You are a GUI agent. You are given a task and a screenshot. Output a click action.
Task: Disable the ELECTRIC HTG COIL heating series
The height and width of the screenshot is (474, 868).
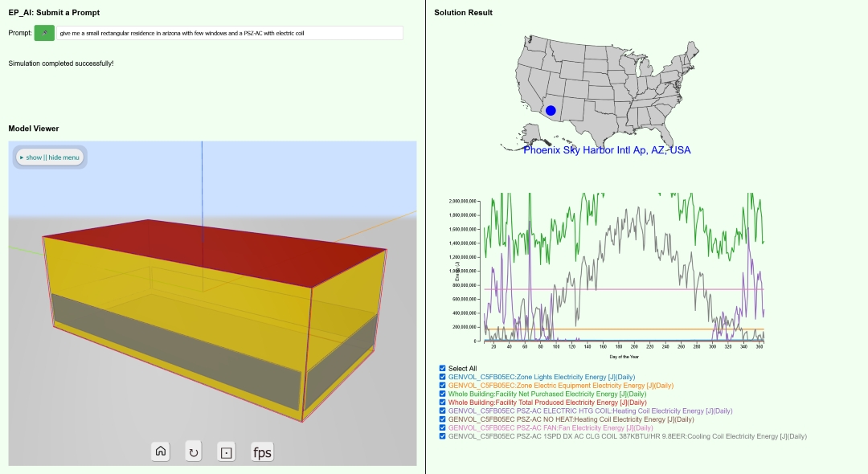(x=443, y=411)
